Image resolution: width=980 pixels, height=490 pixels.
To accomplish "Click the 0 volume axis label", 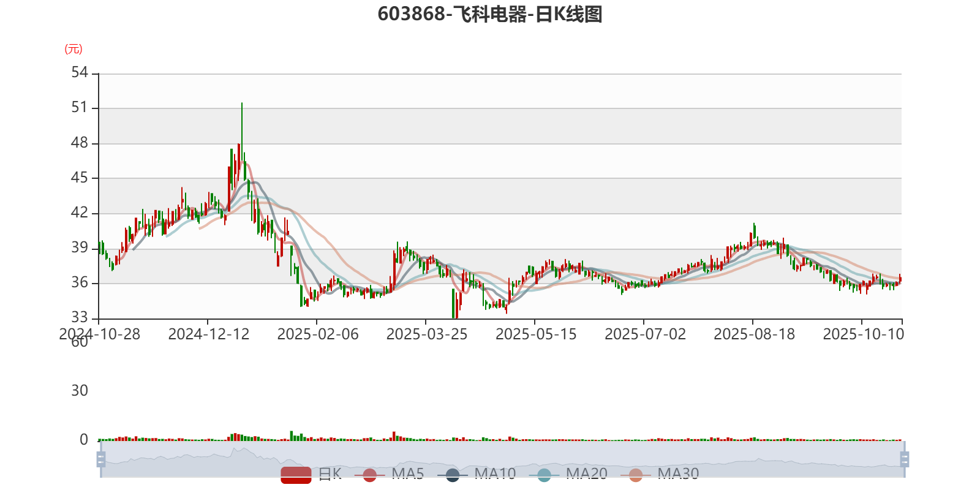I will (84, 440).
